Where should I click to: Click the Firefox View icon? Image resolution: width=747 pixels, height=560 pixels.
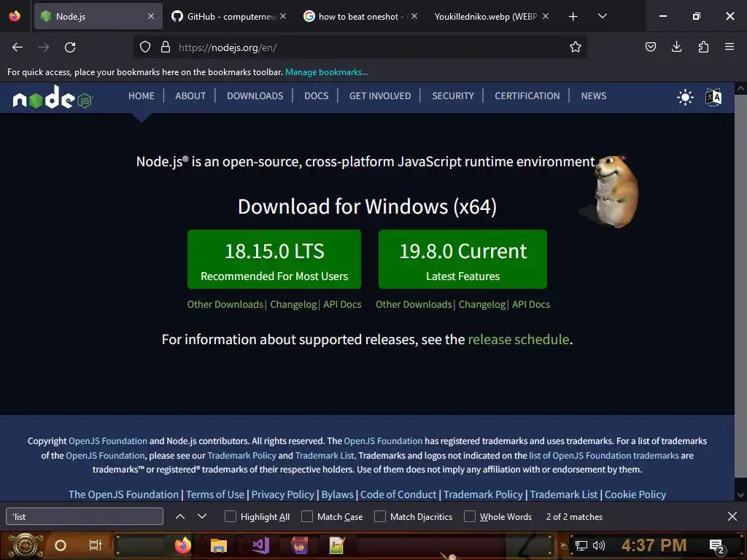tap(15, 16)
